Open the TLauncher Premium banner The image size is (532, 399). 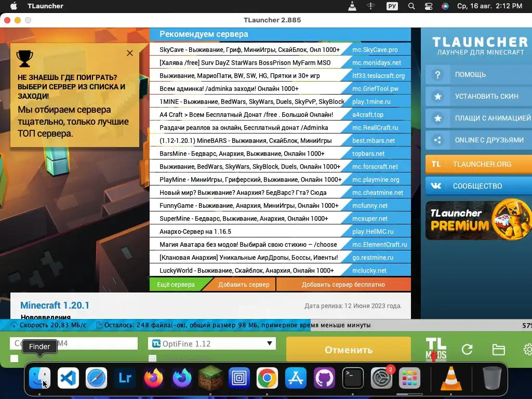[478, 220]
